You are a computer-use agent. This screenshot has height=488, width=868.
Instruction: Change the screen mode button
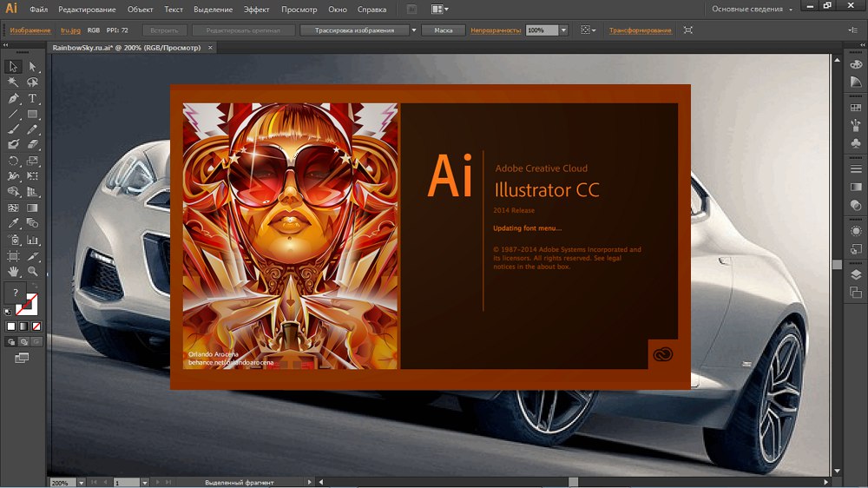[x=22, y=359]
